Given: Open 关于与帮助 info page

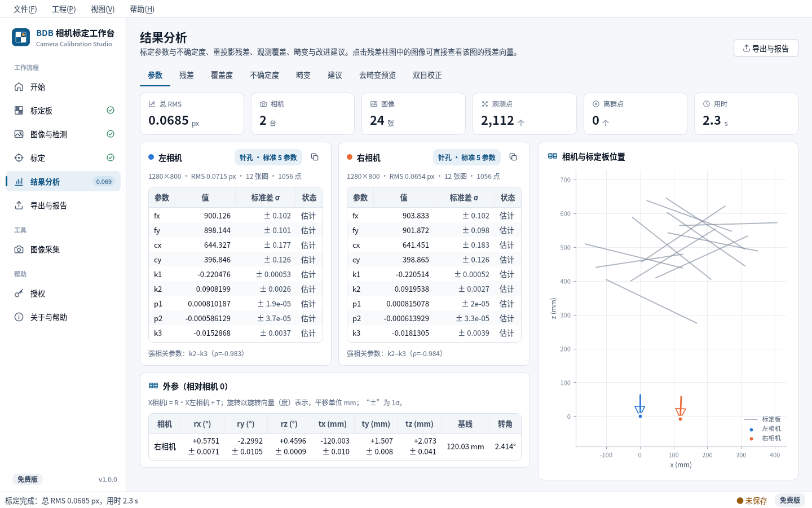Looking at the screenshot, I should click(63, 317).
